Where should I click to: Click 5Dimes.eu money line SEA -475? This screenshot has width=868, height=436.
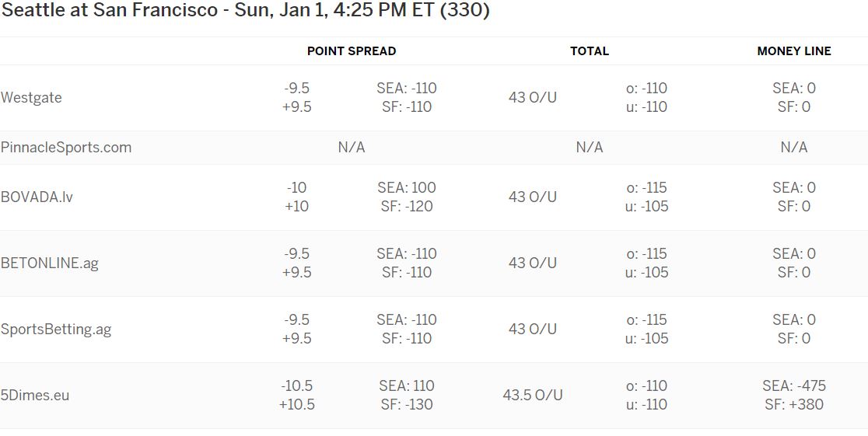(x=794, y=385)
